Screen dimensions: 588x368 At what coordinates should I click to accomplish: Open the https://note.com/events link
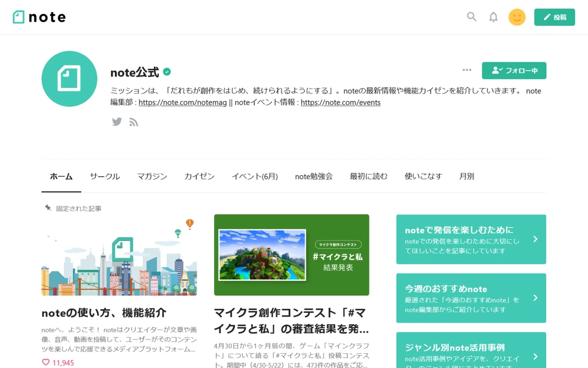coord(341,102)
